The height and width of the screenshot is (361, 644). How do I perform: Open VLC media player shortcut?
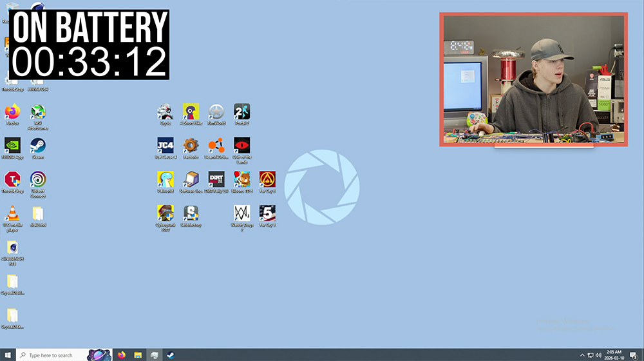12,213
